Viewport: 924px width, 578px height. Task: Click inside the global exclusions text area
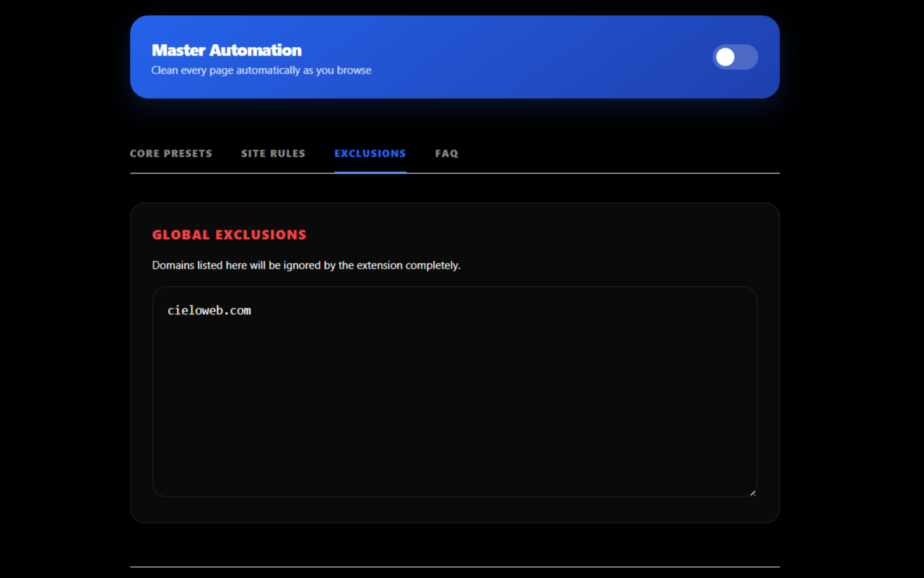(455, 390)
